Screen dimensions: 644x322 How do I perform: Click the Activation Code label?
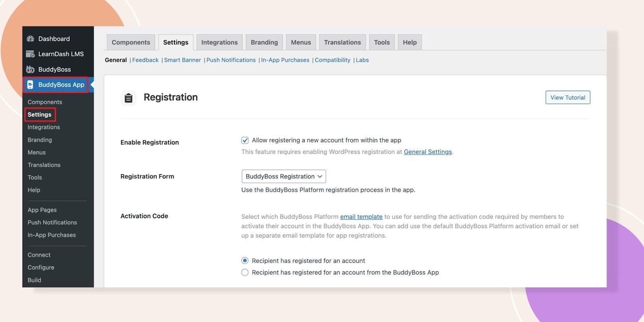tap(144, 216)
